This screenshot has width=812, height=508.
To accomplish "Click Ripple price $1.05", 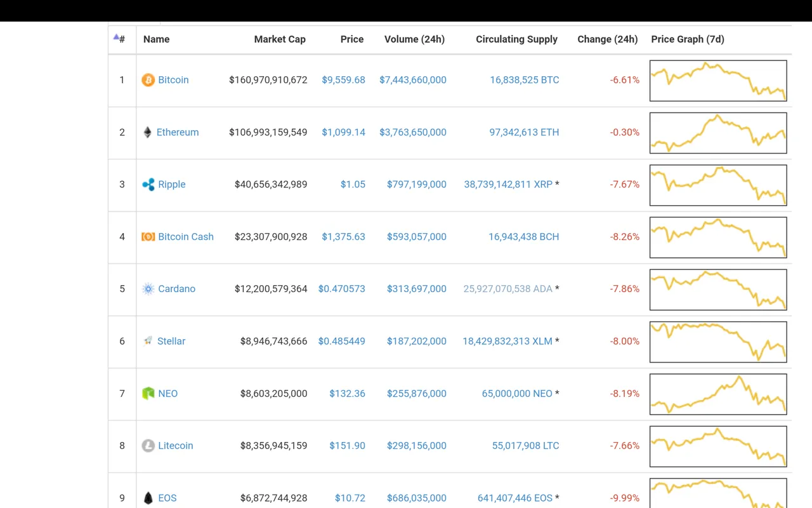I will (x=353, y=185).
